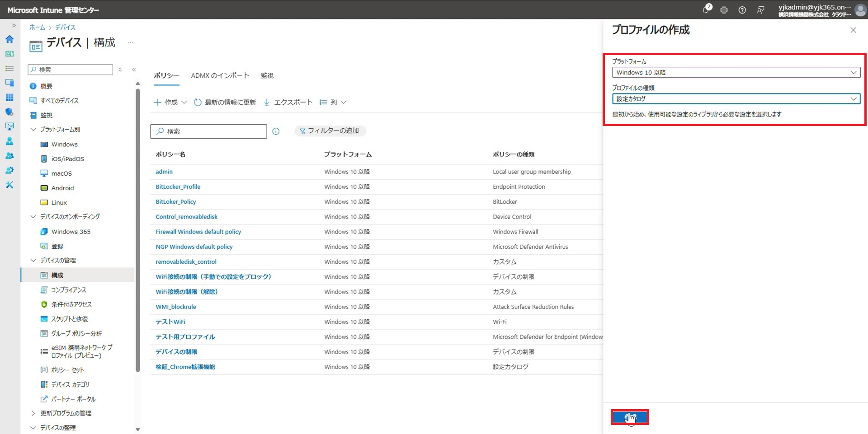Viewport: 868px width, 434px height.
Task: Click the info icon beside policy search
Action: pos(276,131)
